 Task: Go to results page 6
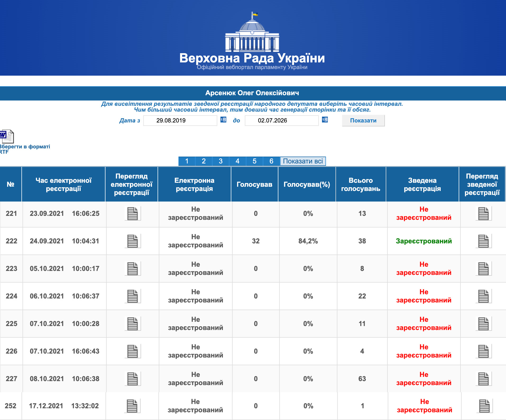[272, 161]
